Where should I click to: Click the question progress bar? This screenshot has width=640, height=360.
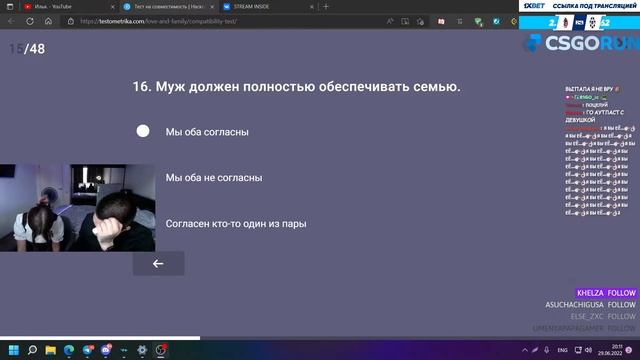[320, 338]
